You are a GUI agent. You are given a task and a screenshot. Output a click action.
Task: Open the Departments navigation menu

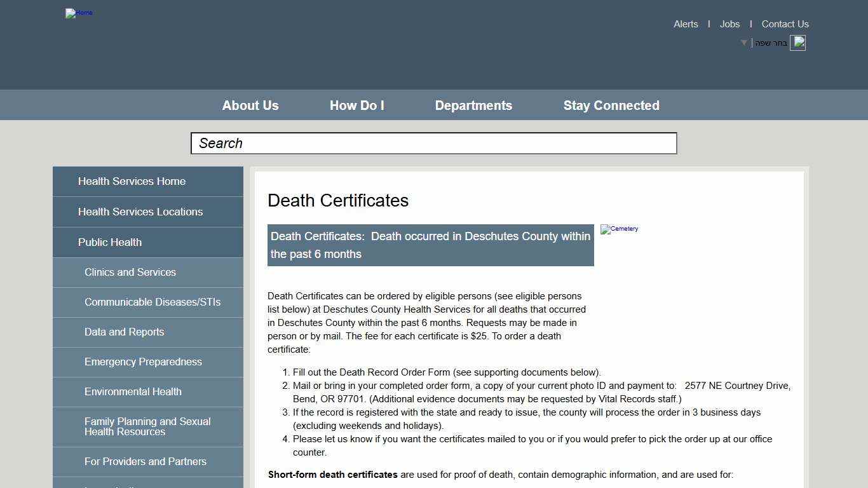(x=473, y=105)
